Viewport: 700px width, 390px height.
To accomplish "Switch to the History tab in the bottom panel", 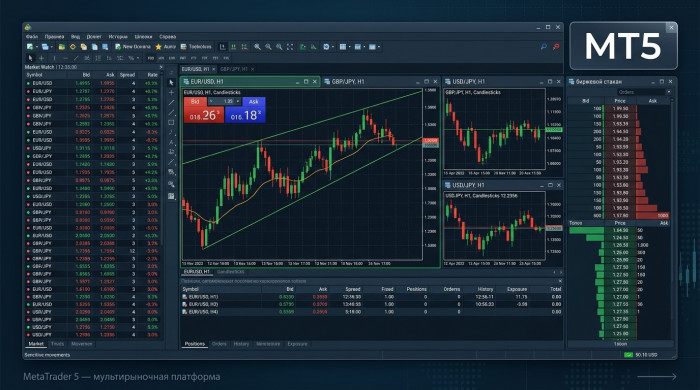I will coord(241,344).
